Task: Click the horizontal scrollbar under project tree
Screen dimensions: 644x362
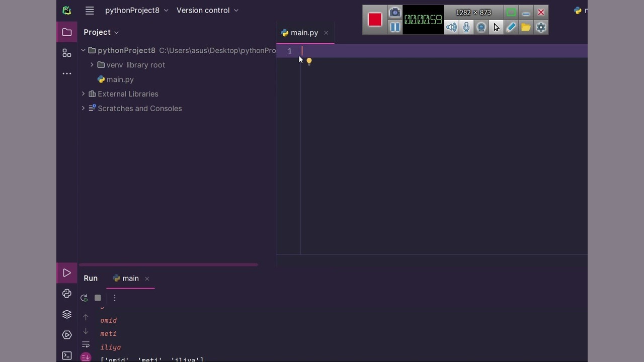Action: [168, 264]
